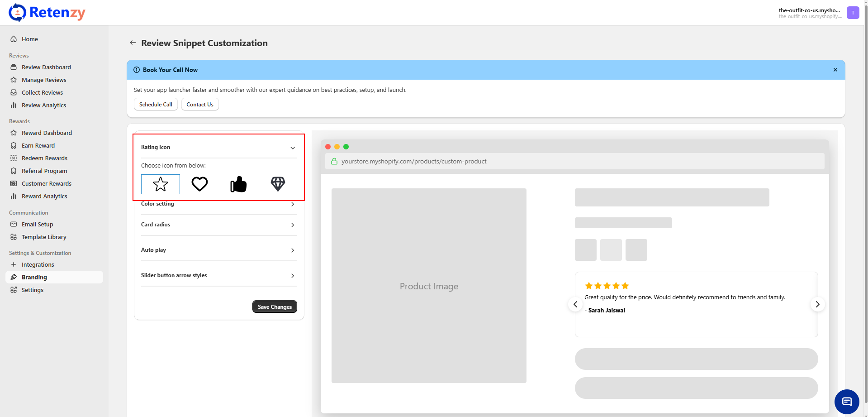Open the live chat widget
This screenshot has width=868, height=417.
[846, 402]
